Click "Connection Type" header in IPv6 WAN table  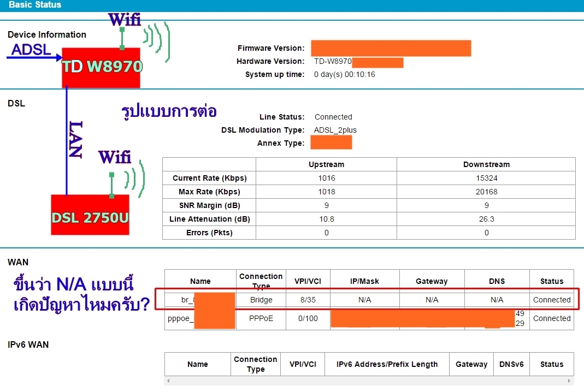pos(256,364)
